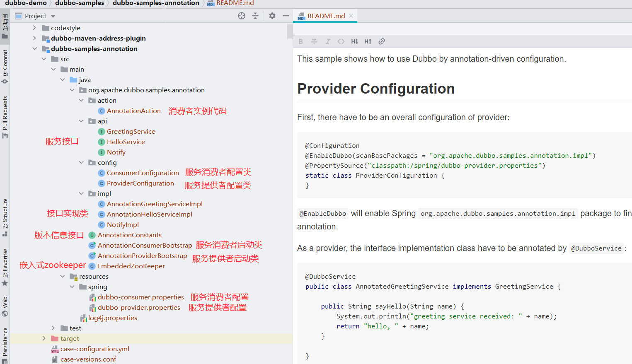Collapse dubbo-samples-annotation module
Viewport: 632px width, 364px height.
34,48
